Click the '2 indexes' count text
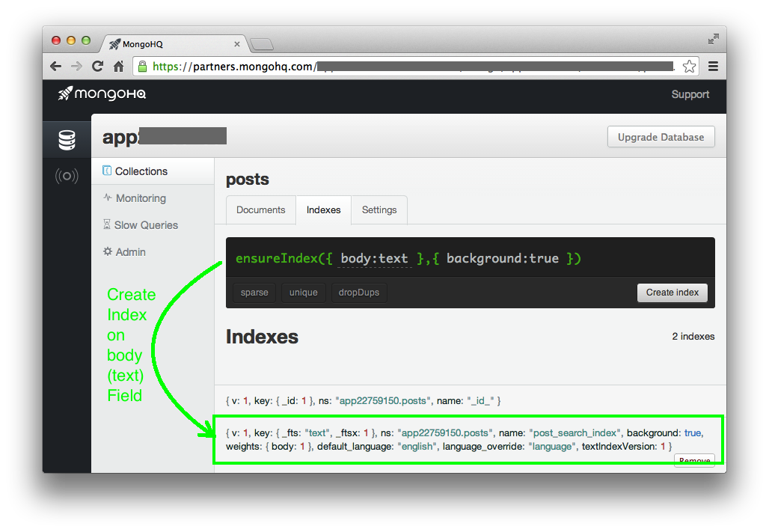The height and width of the screenshot is (532, 769). tap(693, 337)
